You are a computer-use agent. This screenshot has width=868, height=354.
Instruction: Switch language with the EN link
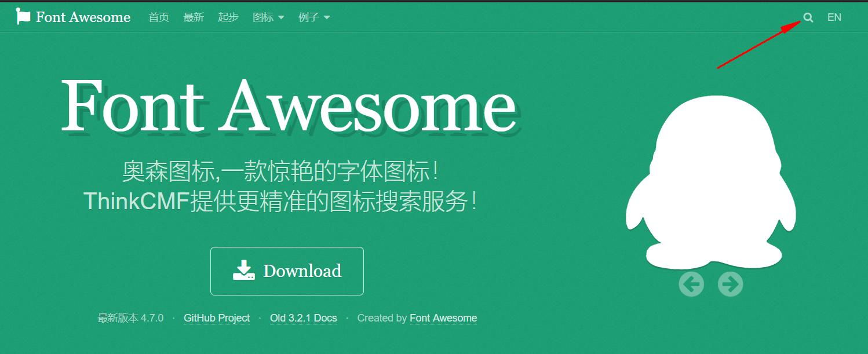(834, 17)
